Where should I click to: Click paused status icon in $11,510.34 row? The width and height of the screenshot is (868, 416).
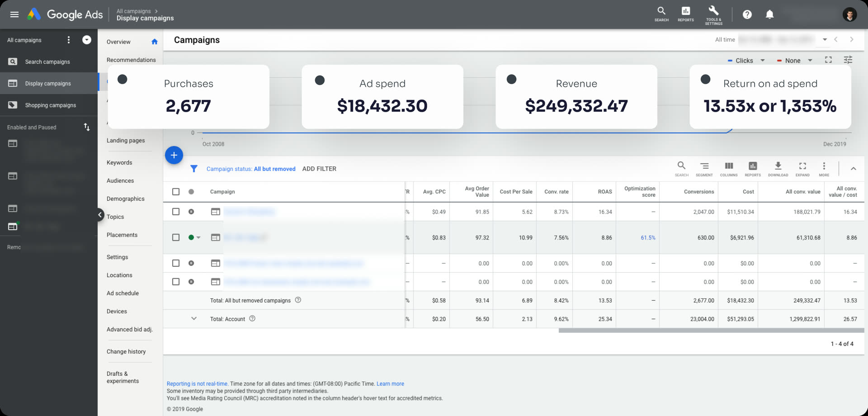pyautogui.click(x=191, y=212)
